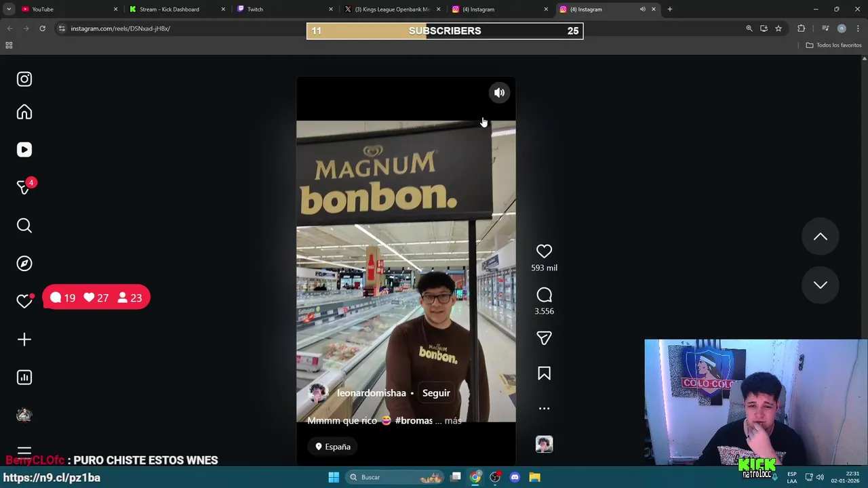This screenshot has width=868, height=488.
Task: Open Notifications heart icon in sidebar
Action: 24,301
